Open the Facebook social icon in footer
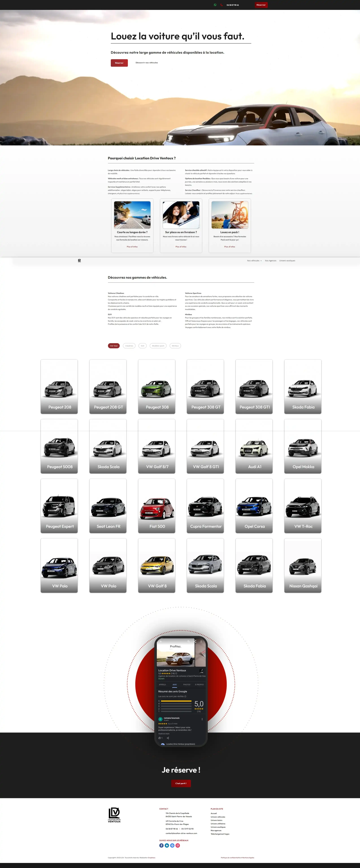The image size is (360, 868). [x=161, y=845]
